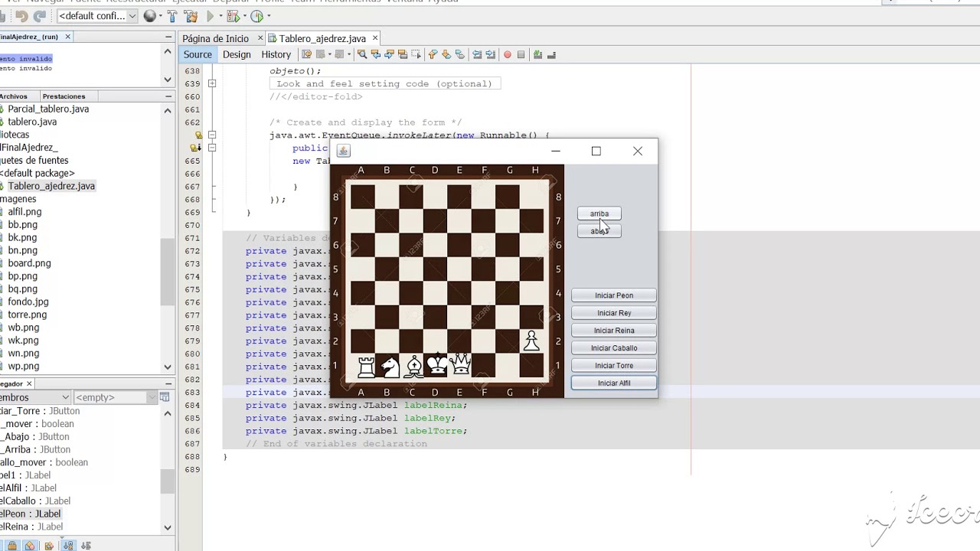Click the Find Next Occurrence icon
The width and height of the screenshot is (980, 551).
(389, 54)
